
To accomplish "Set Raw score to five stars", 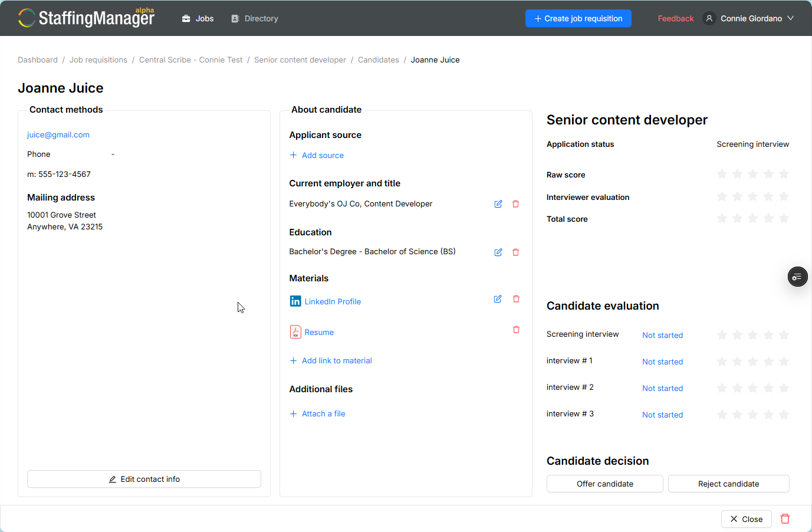I will coord(784,174).
